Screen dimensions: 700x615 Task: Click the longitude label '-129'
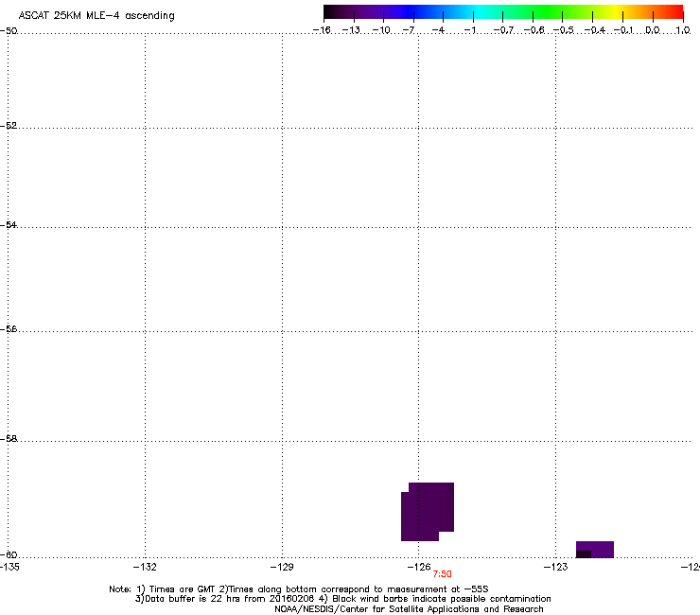(x=282, y=567)
